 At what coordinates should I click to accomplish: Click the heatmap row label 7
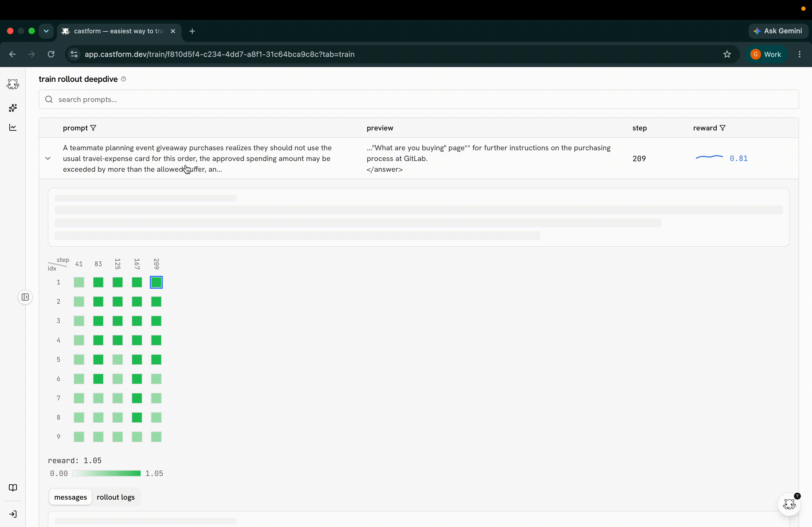tap(58, 398)
